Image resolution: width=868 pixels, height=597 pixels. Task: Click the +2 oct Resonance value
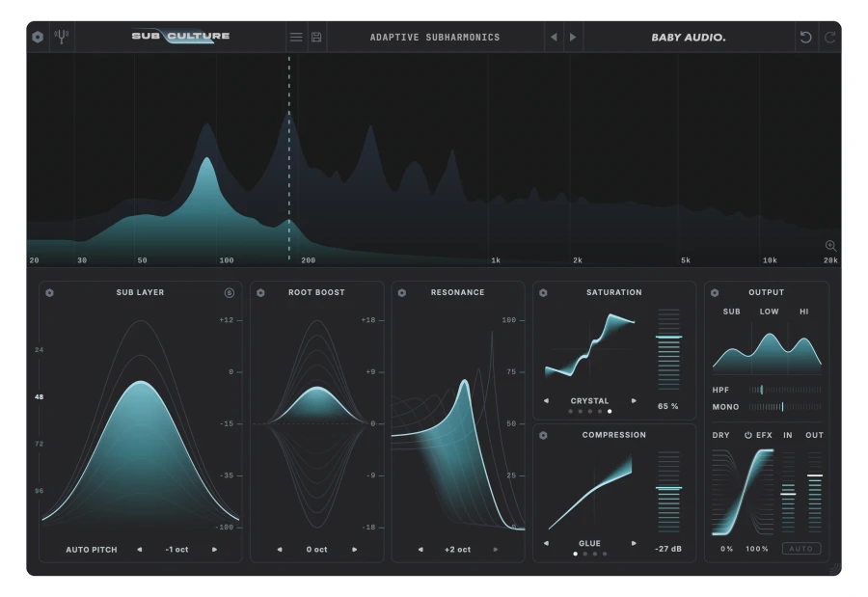click(x=458, y=550)
